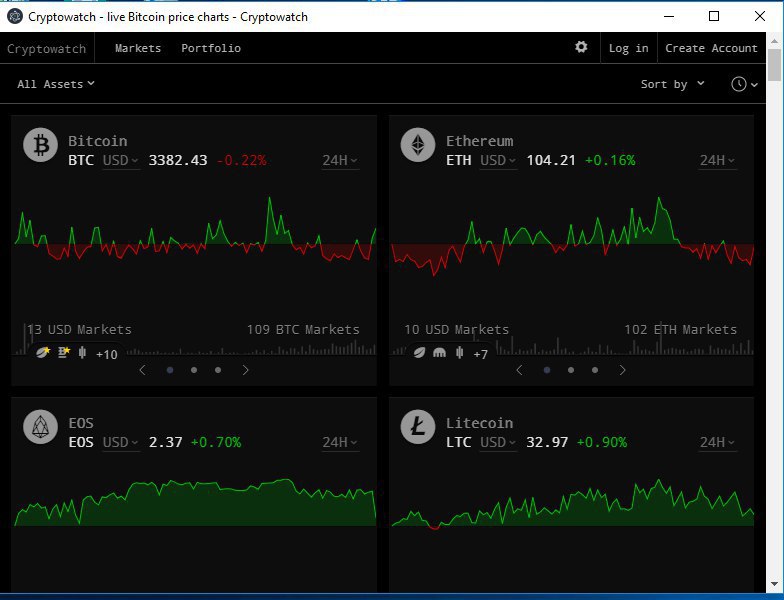Go to previous slide on Bitcoin card

tap(142, 370)
